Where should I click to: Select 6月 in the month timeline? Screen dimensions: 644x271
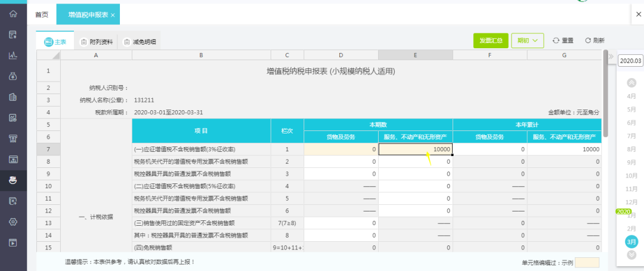(631, 123)
